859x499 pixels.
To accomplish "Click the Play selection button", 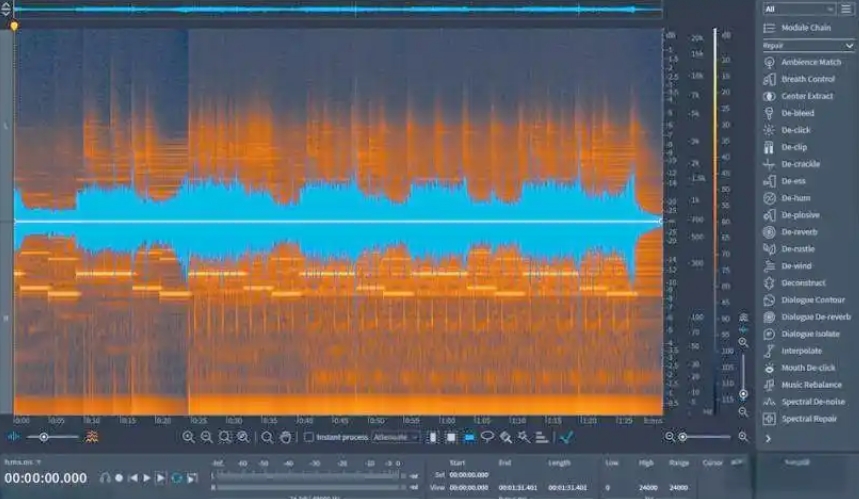I will pos(161,478).
